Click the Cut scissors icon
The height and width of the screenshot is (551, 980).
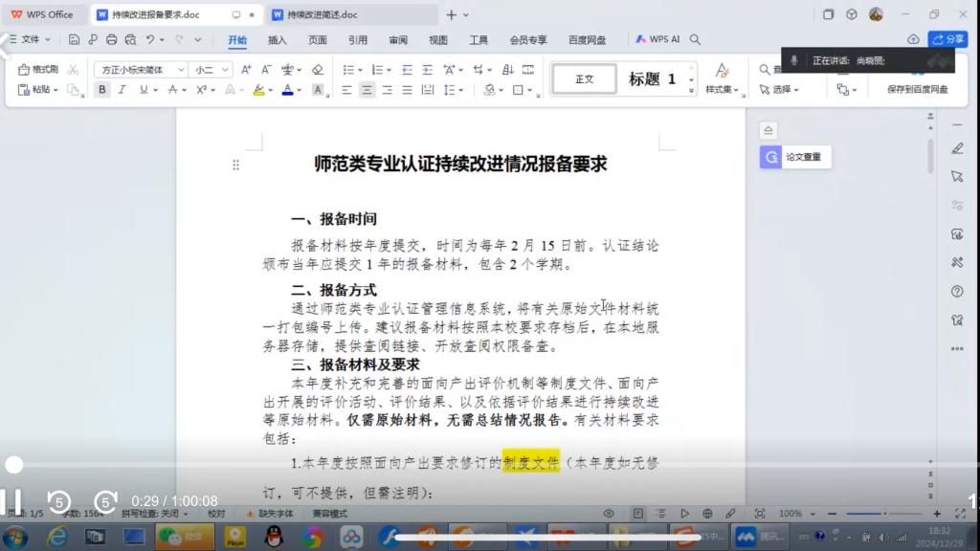[73, 69]
